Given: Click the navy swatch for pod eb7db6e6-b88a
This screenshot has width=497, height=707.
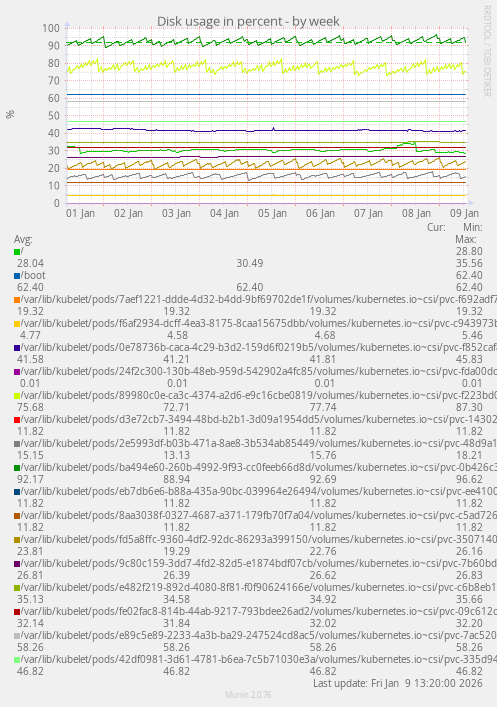Looking at the screenshot, I should pyautogui.click(x=17, y=491).
